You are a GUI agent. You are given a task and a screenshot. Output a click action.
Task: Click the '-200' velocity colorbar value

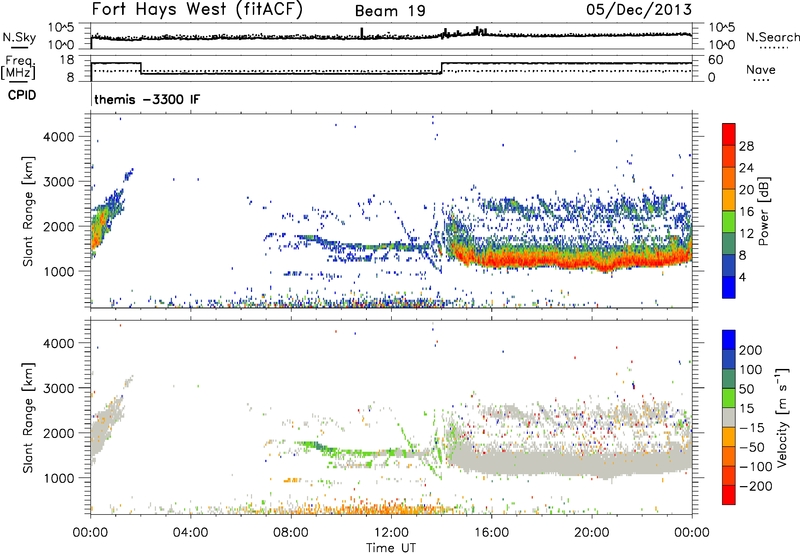pyautogui.click(x=756, y=486)
